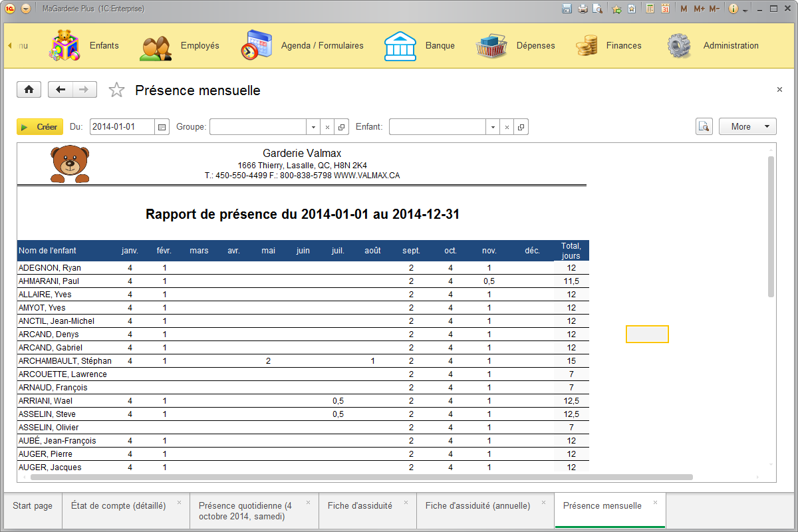
Task: Open the Groupe dropdown arrow
Action: (313, 126)
